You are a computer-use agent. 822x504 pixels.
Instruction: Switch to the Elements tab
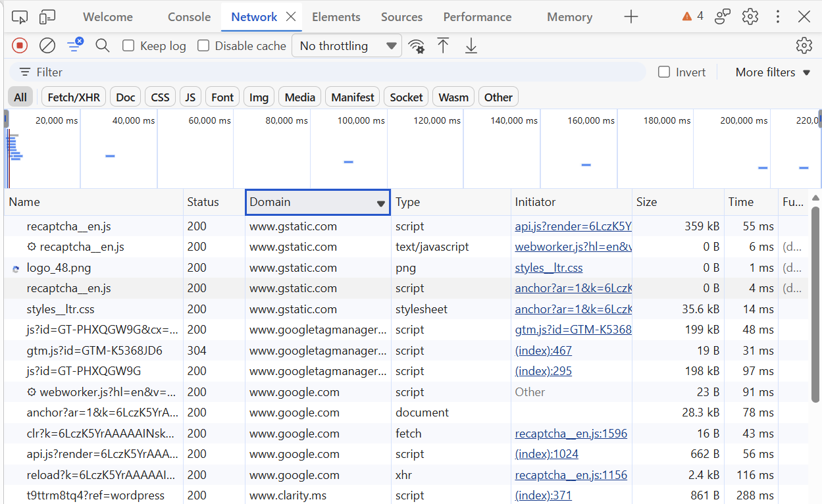pyautogui.click(x=336, y=16)
